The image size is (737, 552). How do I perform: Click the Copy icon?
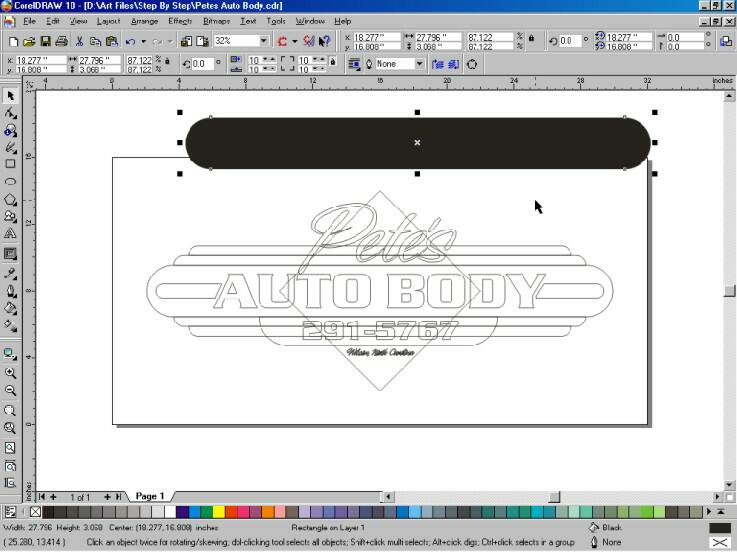coord(95,41)
